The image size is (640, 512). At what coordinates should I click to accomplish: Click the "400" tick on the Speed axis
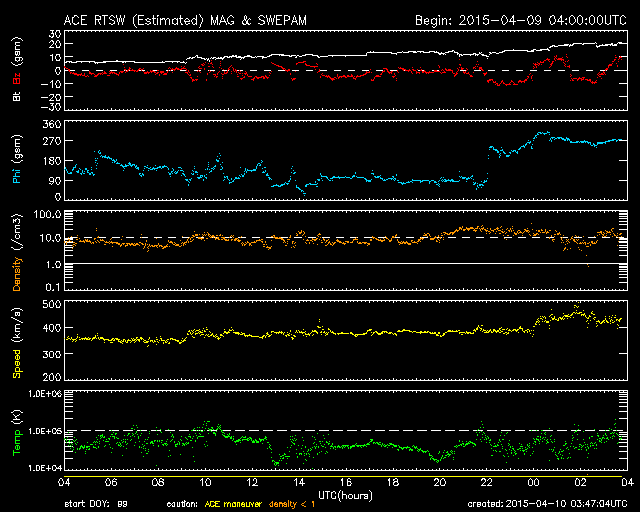point(52,328)
